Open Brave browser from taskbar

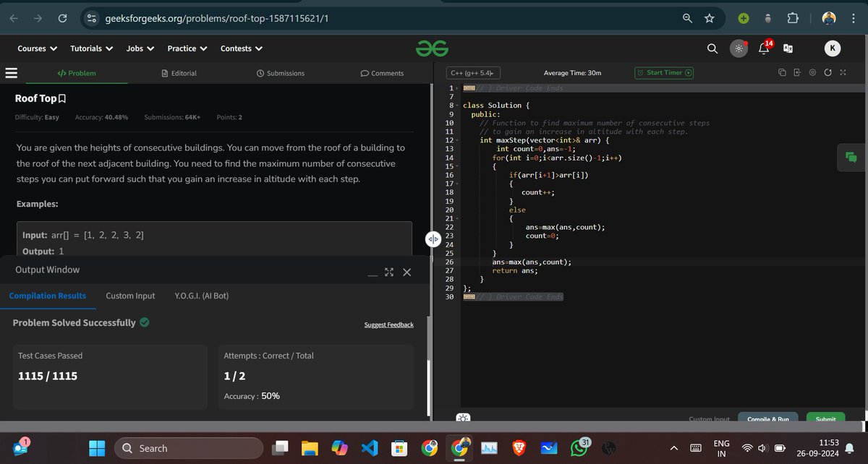coord(519,448)
